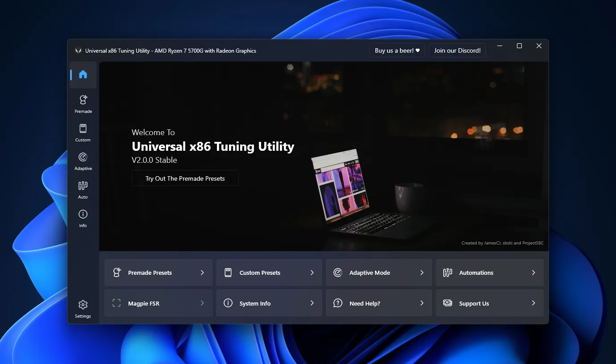Viewport: 616px width, 364px height.
Task: Open the Adaptive Mode card label
Action: (370, 273)
